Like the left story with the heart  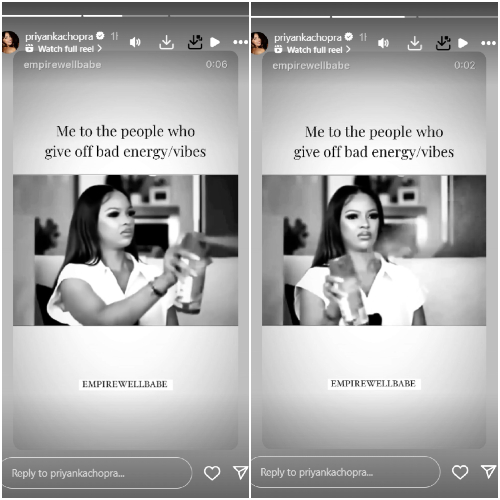[x=212, y=473]
